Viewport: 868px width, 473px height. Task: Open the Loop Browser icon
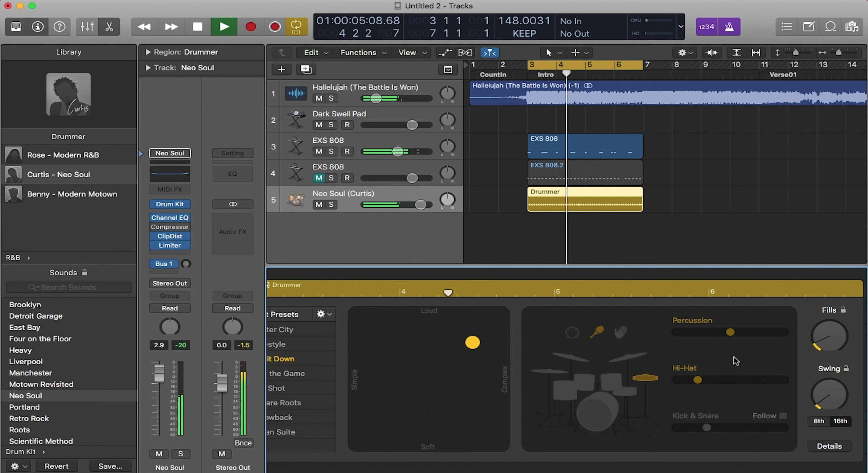coord(830,26)
